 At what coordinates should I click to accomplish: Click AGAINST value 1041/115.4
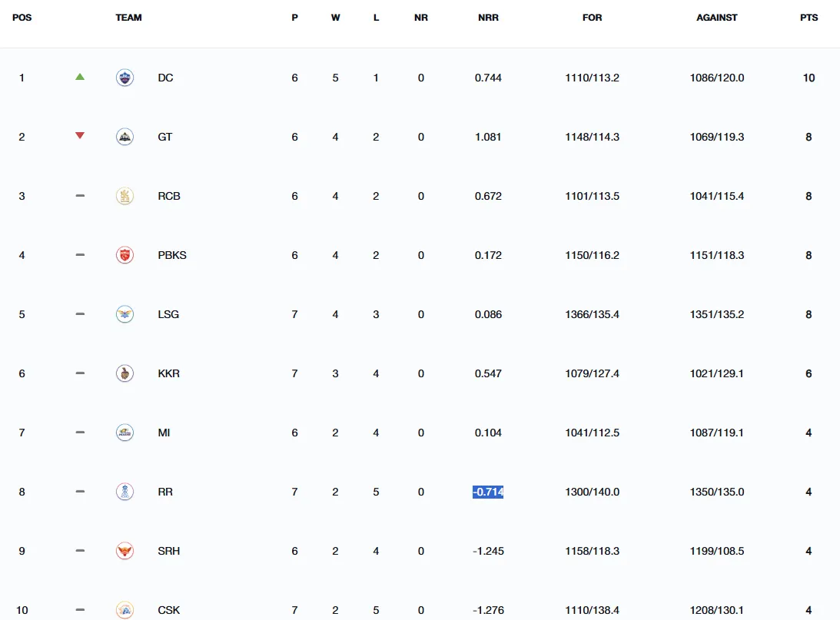point(717,196)
